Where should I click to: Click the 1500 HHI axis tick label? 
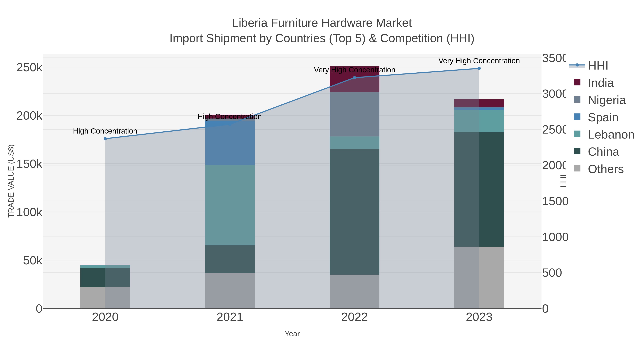click(555, 201)
